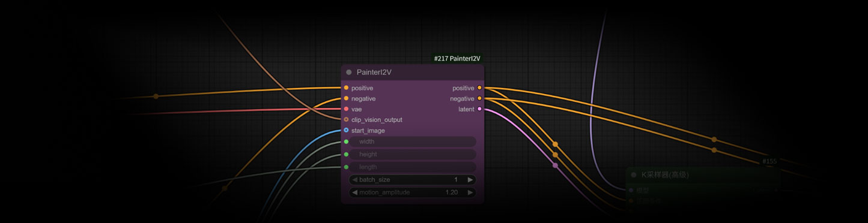The height and width of the screenshot is (223, 868).
Task: Click the length field in PainterI2V
Action: pos(413,167)
